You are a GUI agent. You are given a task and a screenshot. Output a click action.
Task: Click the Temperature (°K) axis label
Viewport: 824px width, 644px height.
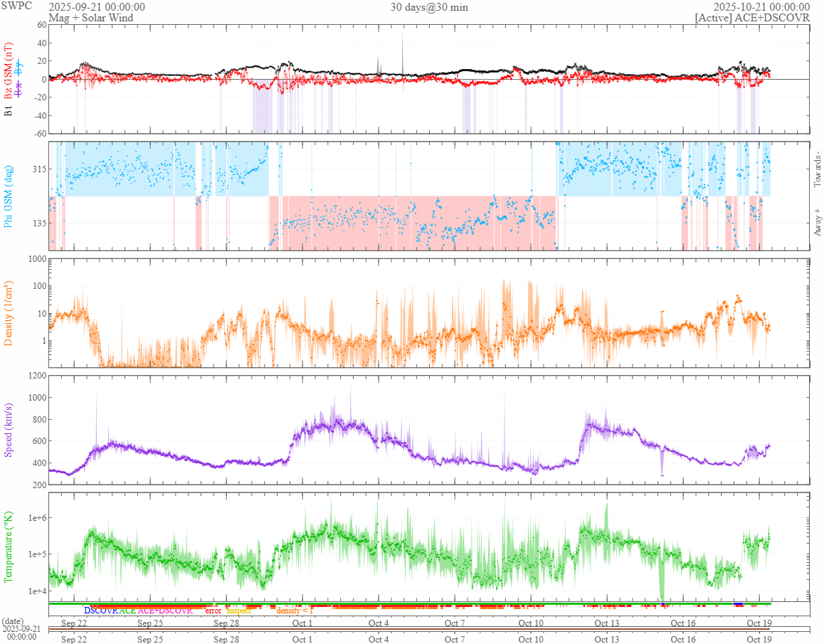8,547
